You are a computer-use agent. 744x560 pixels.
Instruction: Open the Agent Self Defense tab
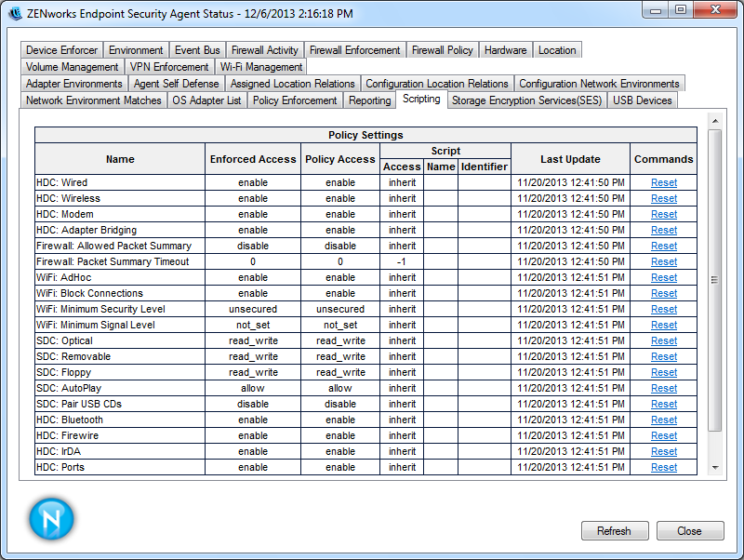[176, 84]
